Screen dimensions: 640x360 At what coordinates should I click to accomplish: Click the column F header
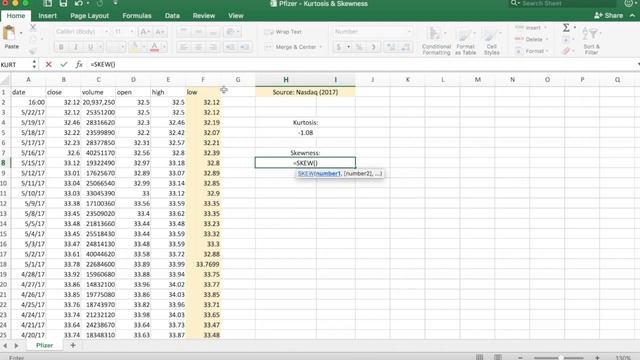[x=203, y=80]
